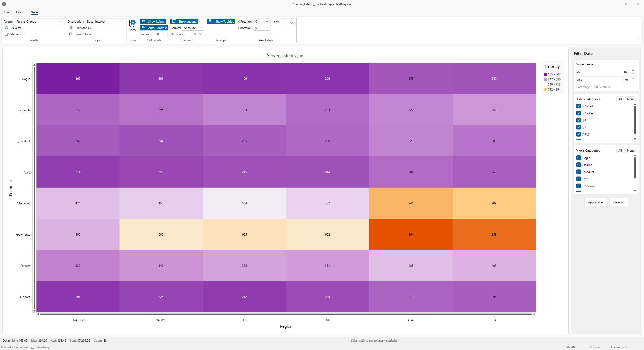Switch to the Home ribbon tab
This screenshot has width=644, height=350.
point(20,12)
